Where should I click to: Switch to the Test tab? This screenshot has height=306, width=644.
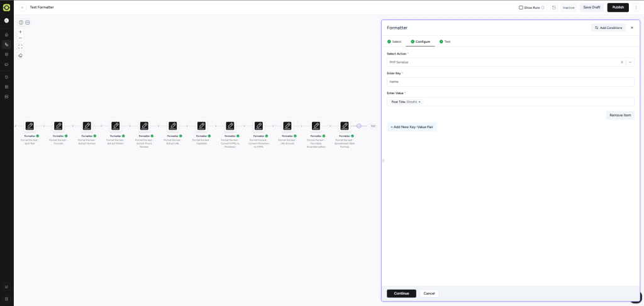pos(445,41)
